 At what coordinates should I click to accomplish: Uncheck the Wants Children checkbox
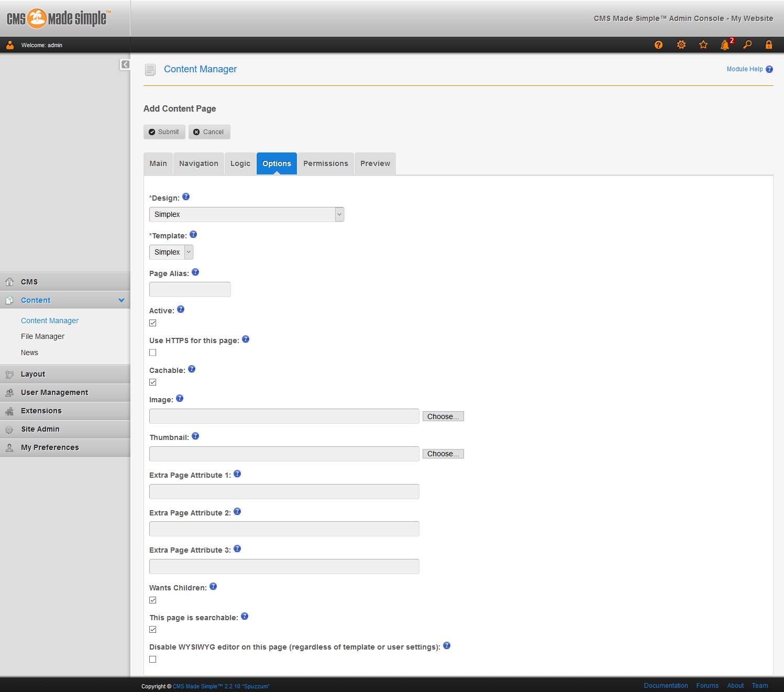(153, 600)
